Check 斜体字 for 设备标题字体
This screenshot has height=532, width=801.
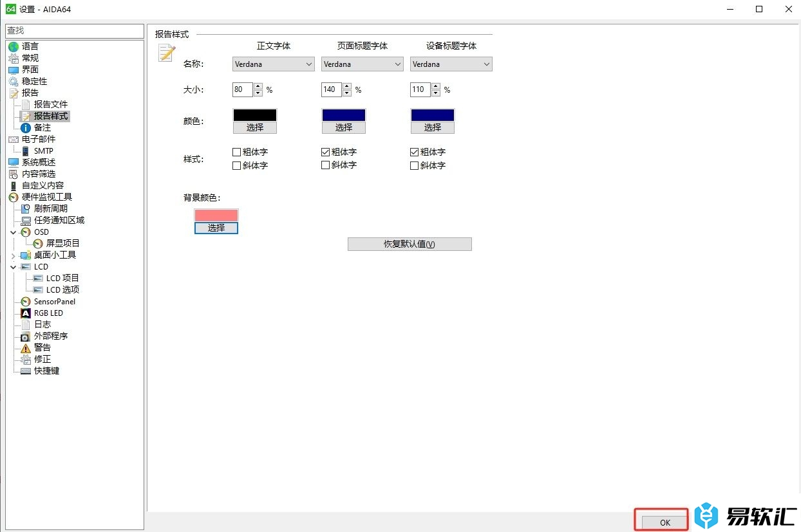[x=414, y=165]
